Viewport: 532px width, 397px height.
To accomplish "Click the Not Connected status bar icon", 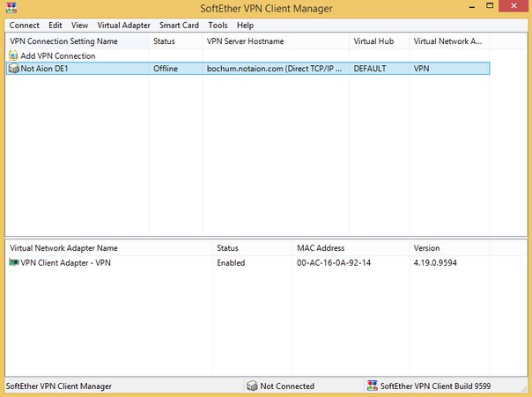I will click(x=252, y=386).
